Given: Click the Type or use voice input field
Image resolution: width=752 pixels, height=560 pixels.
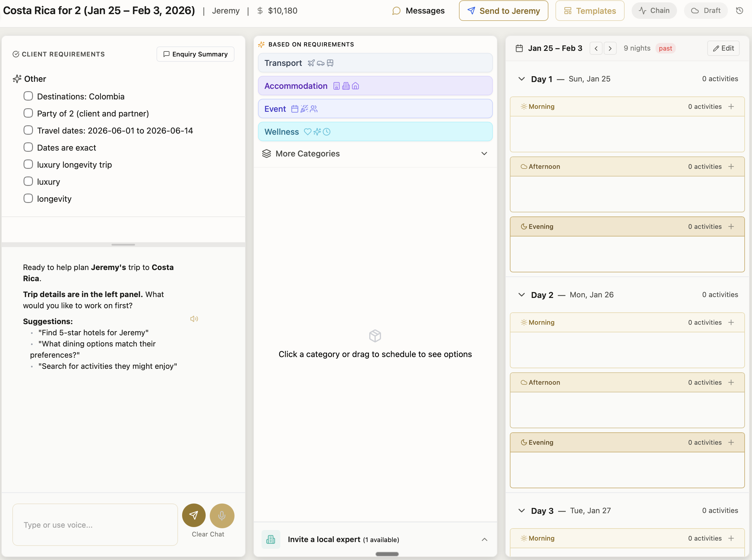Looking at the screenshot, I should tap(95, 524).
